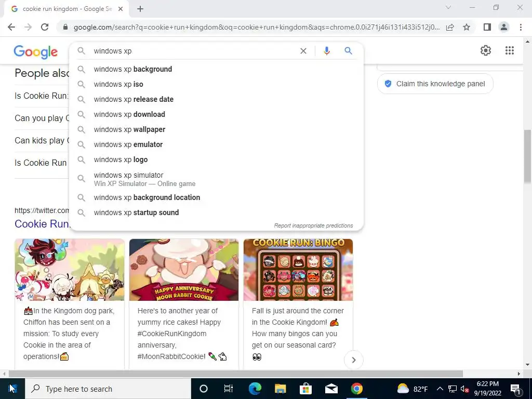Screen dimensions: 532x399
Task: Open the Happy Anniversary Moon Rabbit Cookie image
Action: (x=184, y=270)
